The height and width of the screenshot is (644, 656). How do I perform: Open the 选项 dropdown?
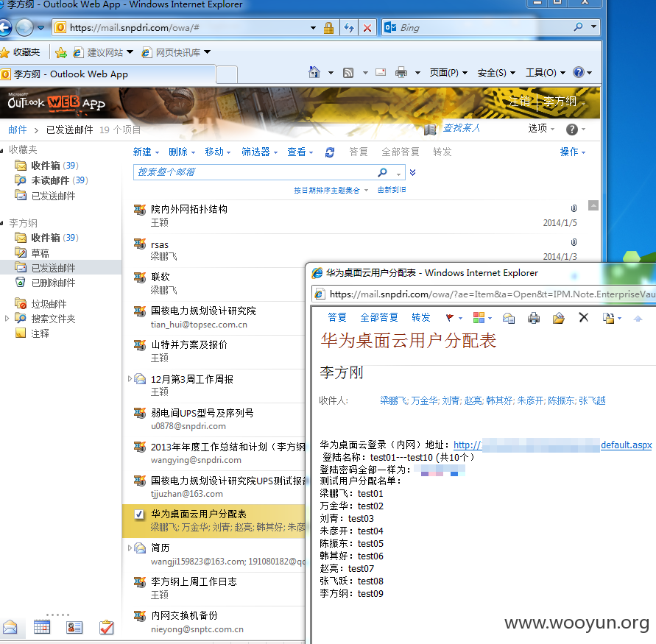coord(541,128)
